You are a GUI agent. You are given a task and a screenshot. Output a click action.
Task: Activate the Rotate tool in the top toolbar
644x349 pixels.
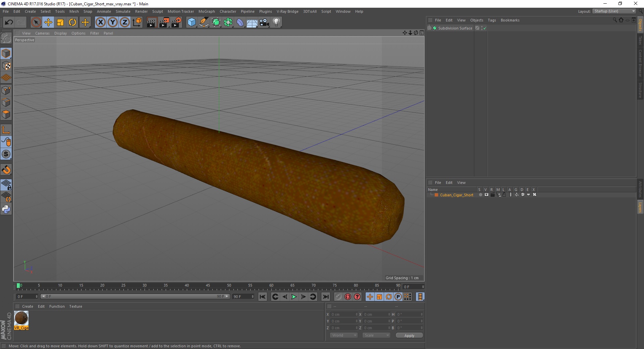tap(72, 22)
